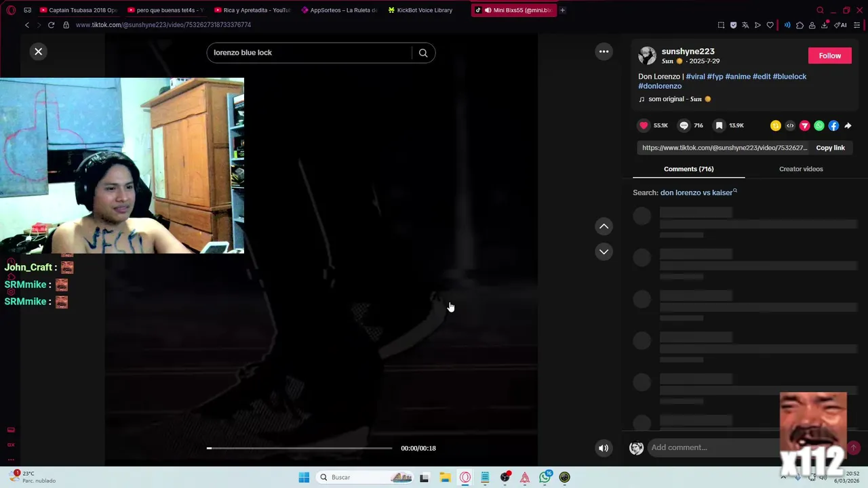Open the #bluelock hashtag
Screen dimensions: 868x488
point(789,77)
